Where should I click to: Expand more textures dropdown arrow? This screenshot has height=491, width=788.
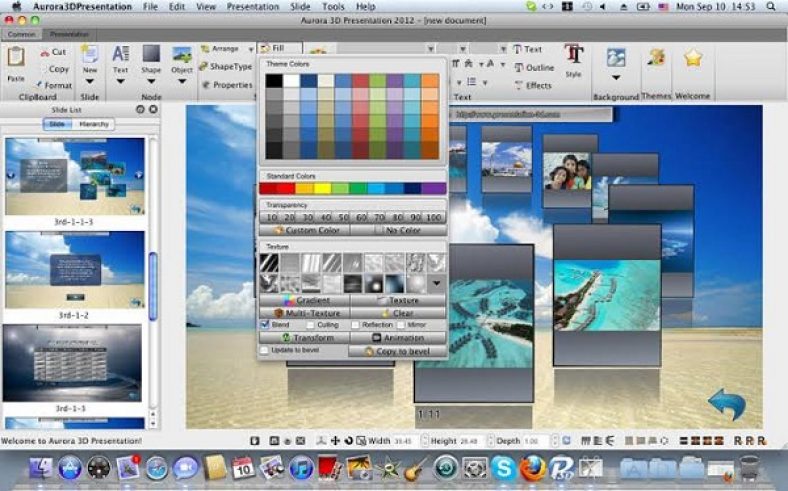[437, 284]
